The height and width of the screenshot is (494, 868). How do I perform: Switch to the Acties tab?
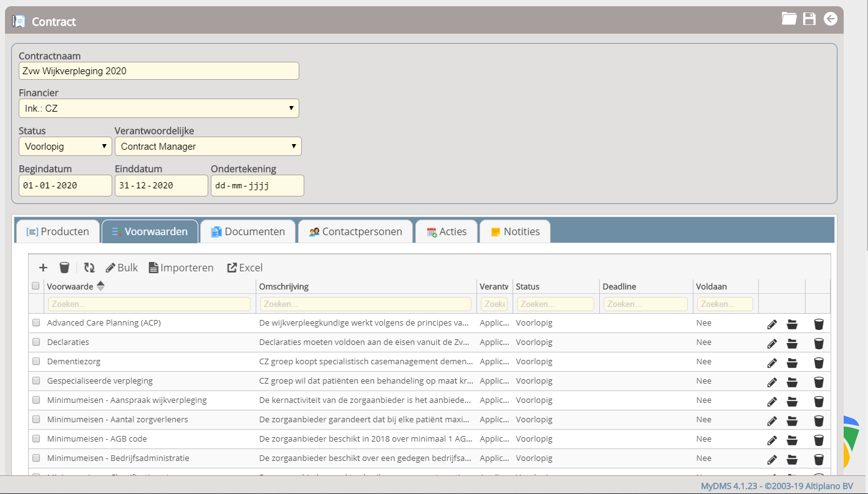tap(446, 231)
